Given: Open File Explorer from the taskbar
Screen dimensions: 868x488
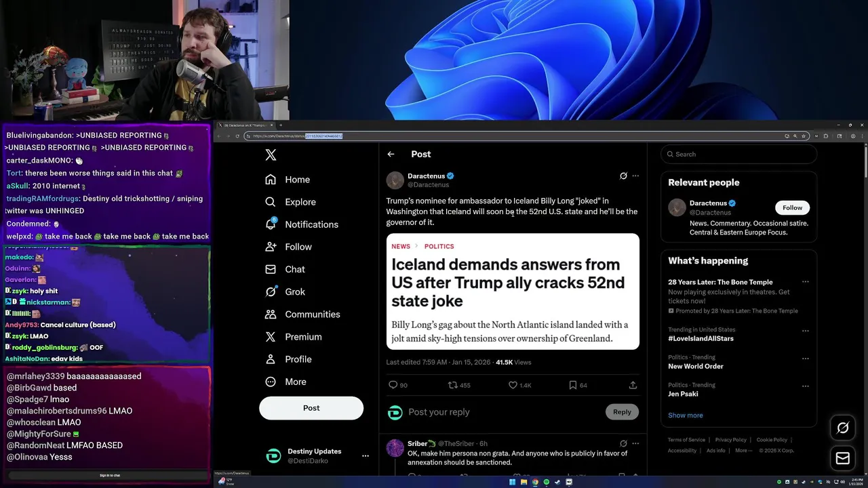Looking at the screenshot, I should point(524,482).
